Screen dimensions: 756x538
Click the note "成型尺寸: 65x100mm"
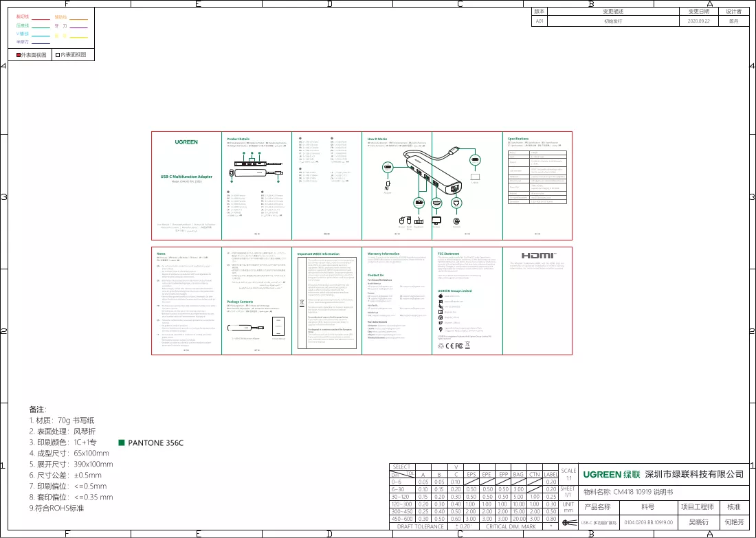click(69, 453)
